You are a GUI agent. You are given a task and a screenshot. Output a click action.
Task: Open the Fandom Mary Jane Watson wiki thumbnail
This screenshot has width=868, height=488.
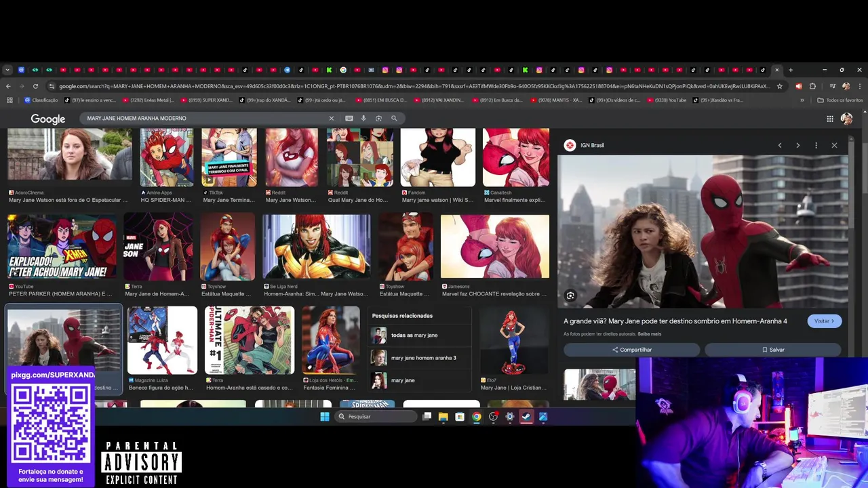click(x=438, y=157)
